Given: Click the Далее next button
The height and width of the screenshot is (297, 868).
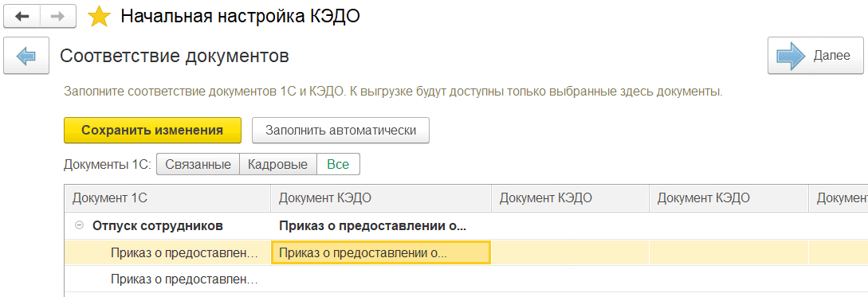Looking at the screenshot, I should (815, 55).
